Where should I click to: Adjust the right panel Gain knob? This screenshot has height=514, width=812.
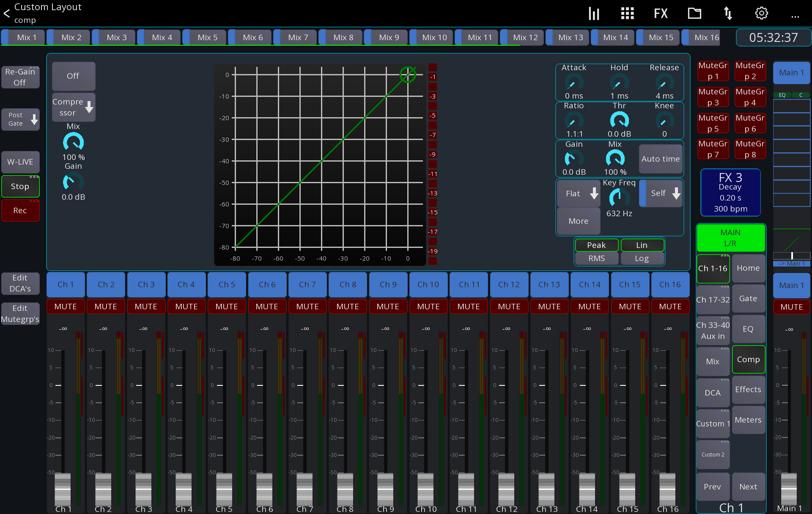(x=574, y=159)
